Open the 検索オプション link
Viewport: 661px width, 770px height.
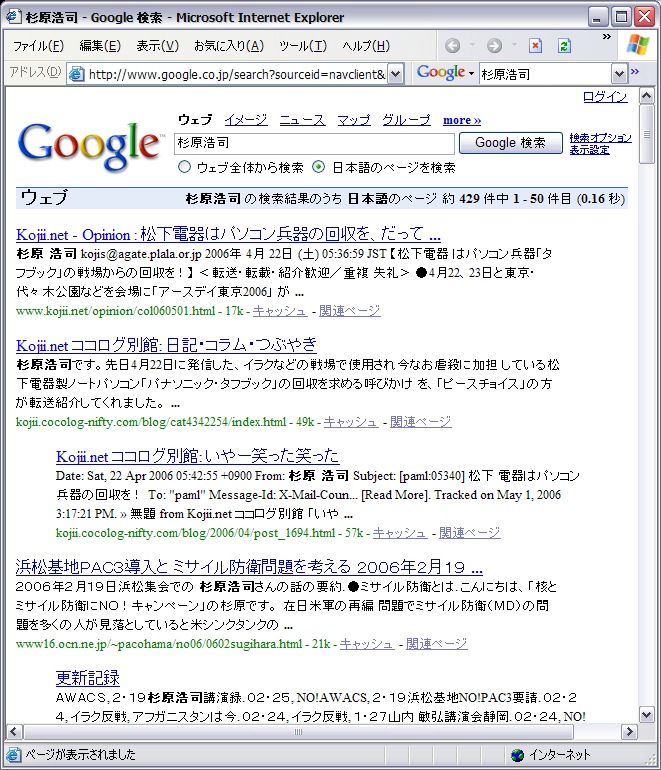(x=601, y=138)
